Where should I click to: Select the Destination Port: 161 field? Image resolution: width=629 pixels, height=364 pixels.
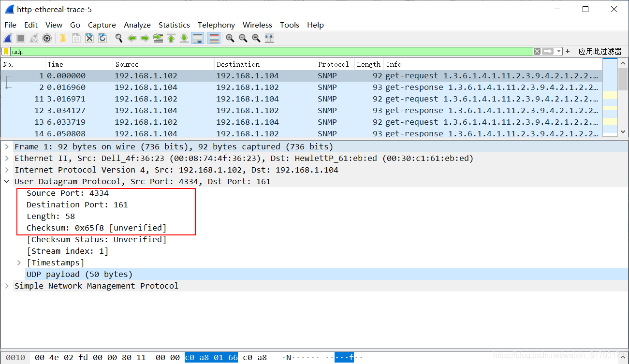pyautogui.click(x=77, y=204)
